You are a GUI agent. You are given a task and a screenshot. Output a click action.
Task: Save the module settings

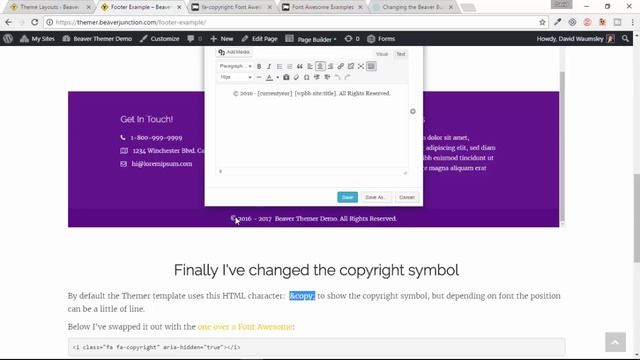tap(347, 197)
